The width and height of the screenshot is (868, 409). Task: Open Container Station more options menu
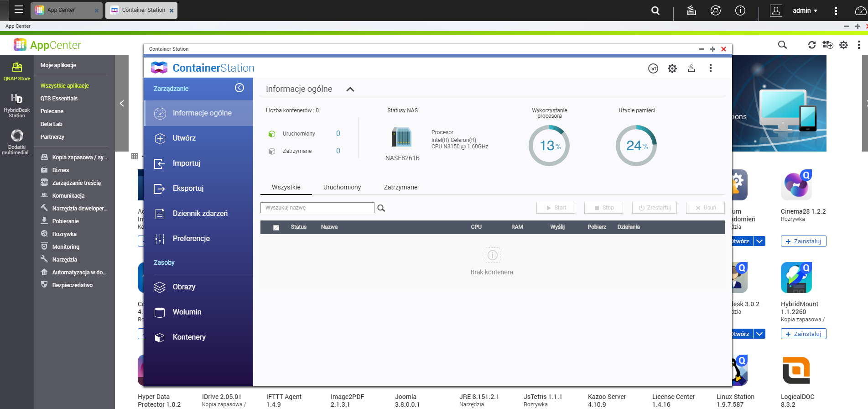(x=710, y=68)
